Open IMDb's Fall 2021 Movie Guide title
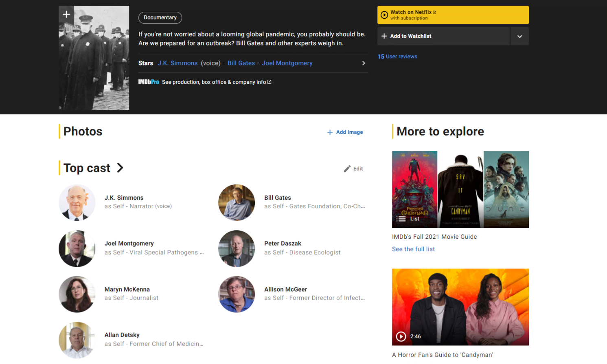 pos(434,237)
